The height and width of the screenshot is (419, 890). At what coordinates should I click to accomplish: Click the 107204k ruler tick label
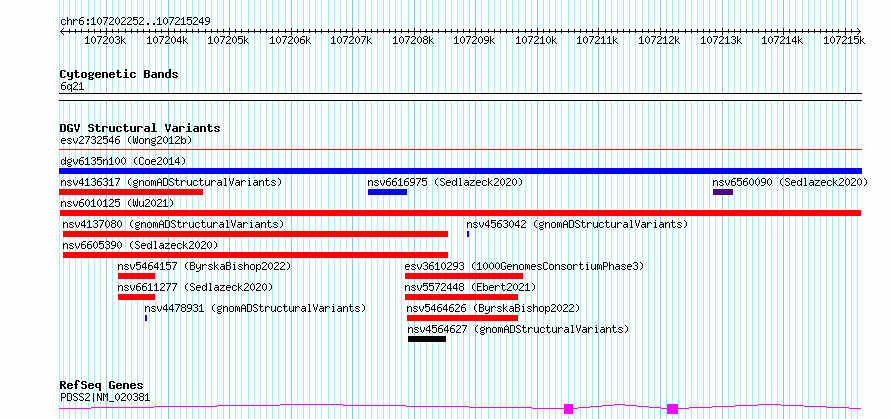[167, 40]
